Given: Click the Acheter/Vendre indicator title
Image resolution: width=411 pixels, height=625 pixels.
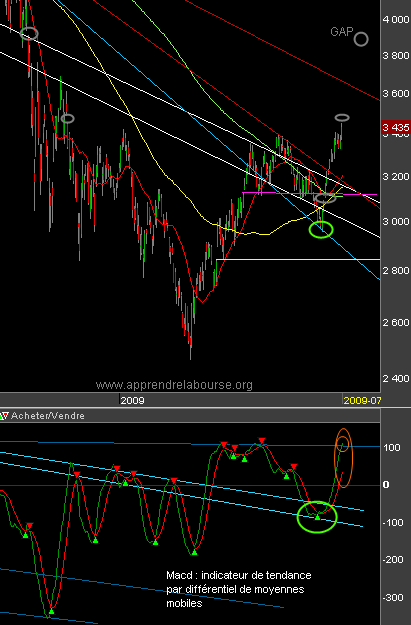Looking at the screenshot, I should [x=48, y=416].
